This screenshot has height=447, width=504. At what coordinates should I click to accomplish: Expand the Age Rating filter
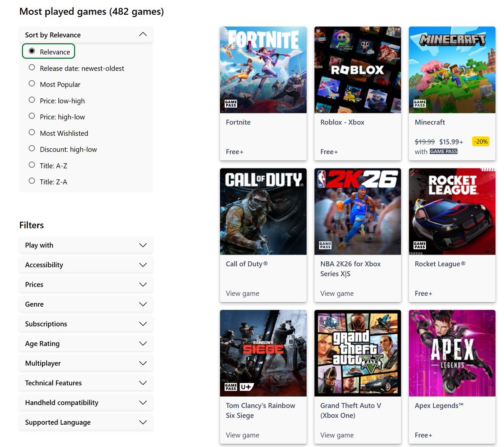click(86, 343)
